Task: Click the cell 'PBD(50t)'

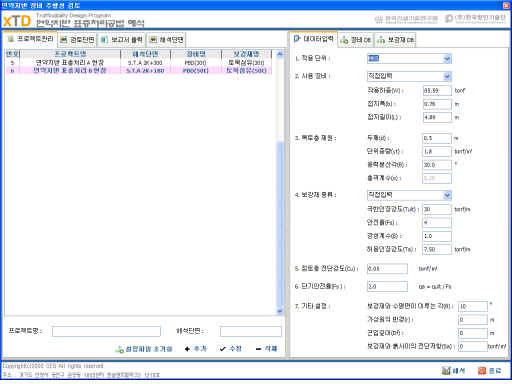Action: pos(196,71)
